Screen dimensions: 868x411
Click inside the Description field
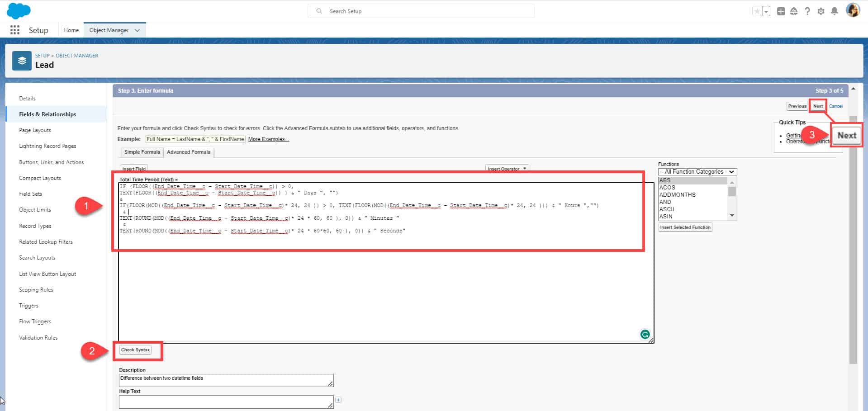(x=225, y=380)
